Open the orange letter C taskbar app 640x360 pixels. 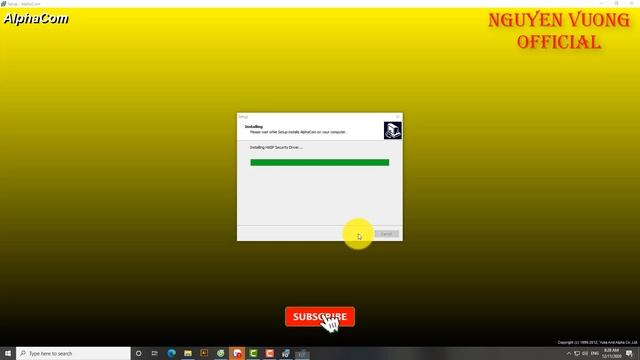[x=269, y=353]
